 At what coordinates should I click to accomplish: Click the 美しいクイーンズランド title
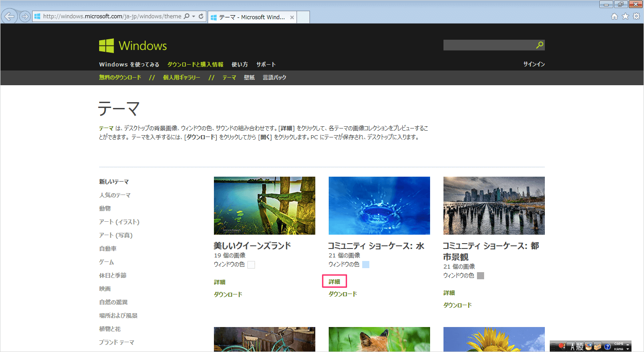pyautogui.click(x=252, y=246)
